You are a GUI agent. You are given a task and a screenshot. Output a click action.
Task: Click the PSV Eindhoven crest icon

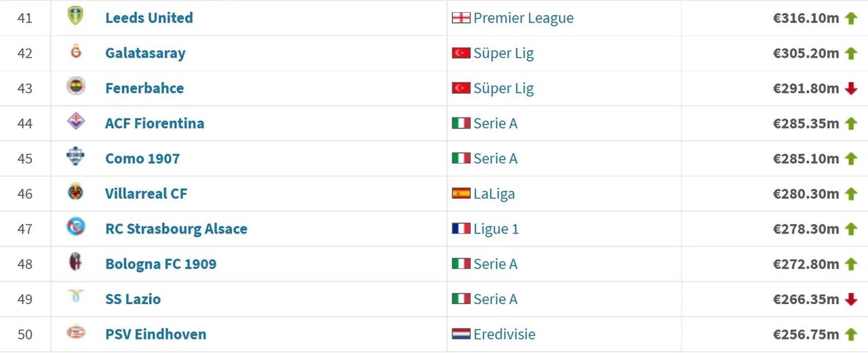(x=75, y=333)
